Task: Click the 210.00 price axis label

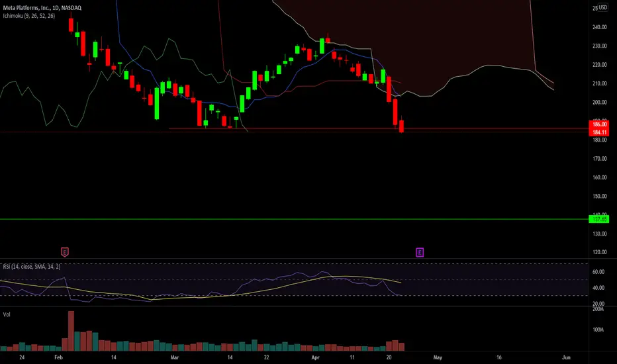Action: pos(599,83)
